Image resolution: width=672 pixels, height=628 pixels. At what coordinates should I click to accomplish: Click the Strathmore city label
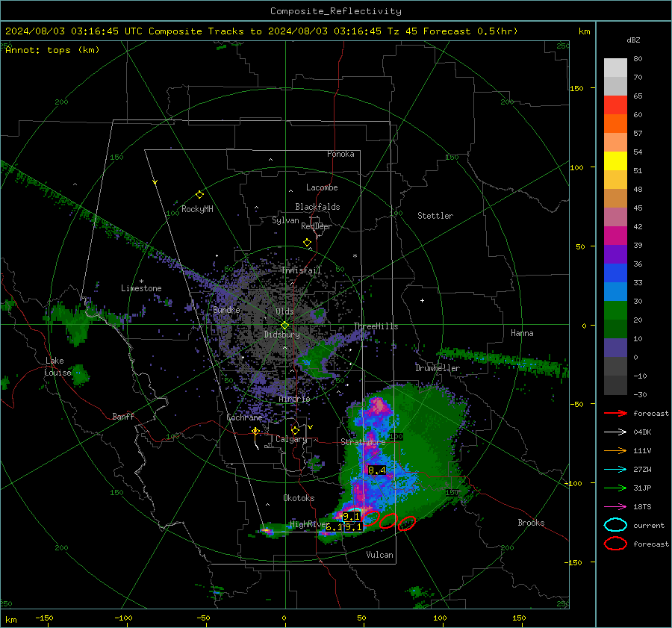(x=363, y=442)
